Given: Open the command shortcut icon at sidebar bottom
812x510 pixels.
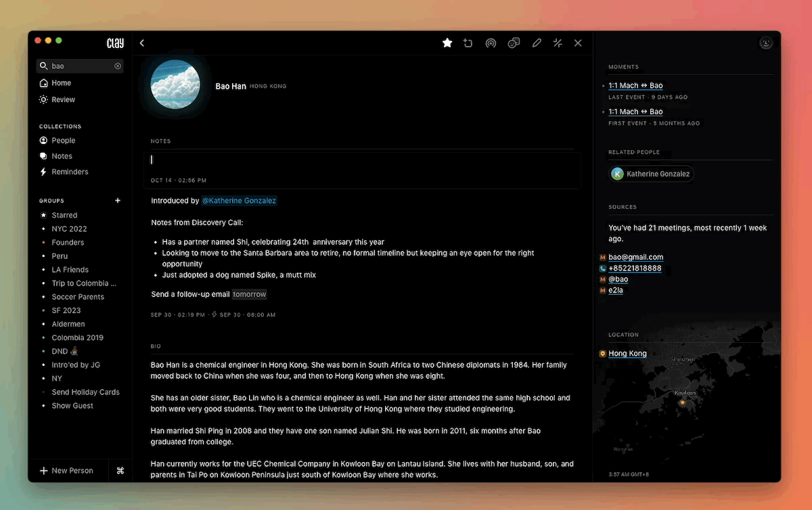Looking at the screenshot, I should [120, 471].
